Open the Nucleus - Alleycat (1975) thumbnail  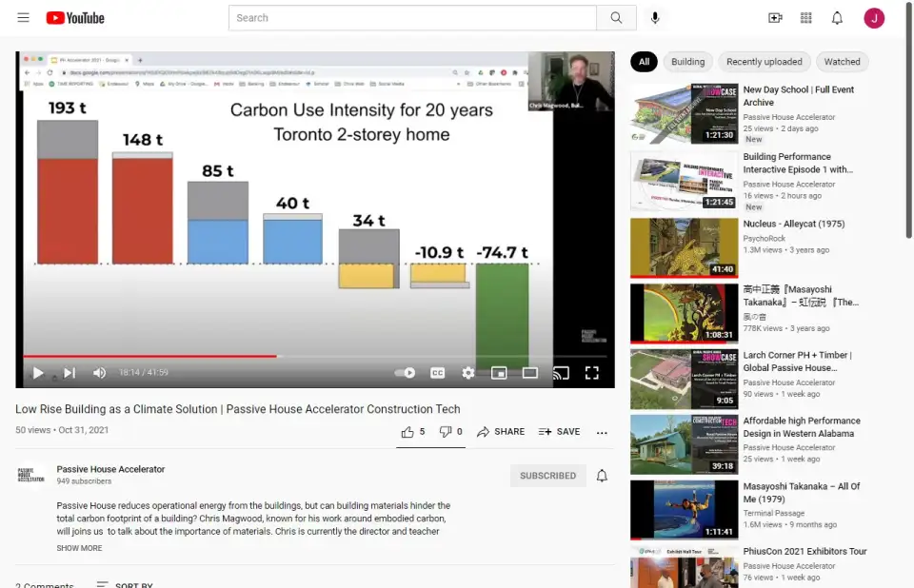tap(684, 247)
